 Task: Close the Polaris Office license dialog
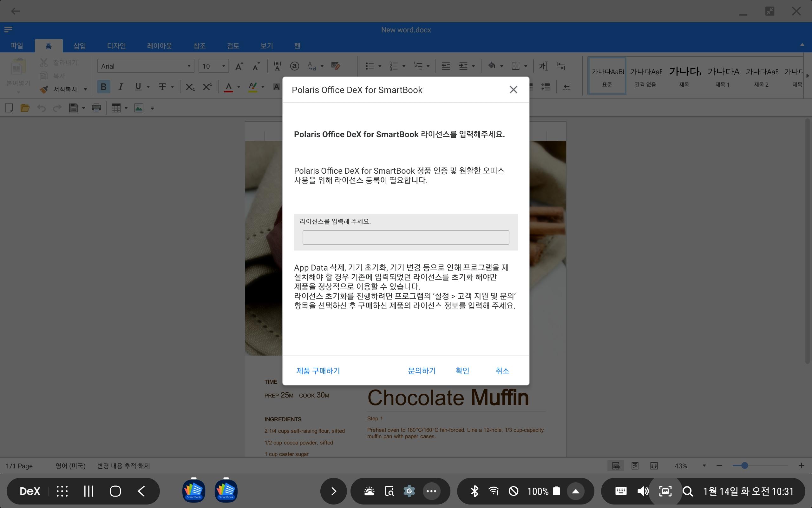(514, 90)
